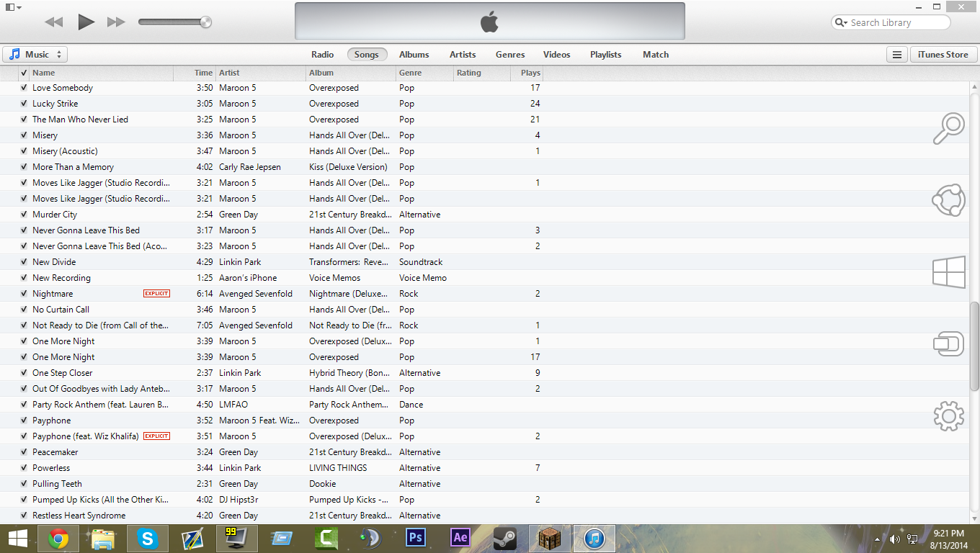The width and height of the screenshot is (980, 553).
Task: Open the Settings gear charm
Action: (948, 415)
